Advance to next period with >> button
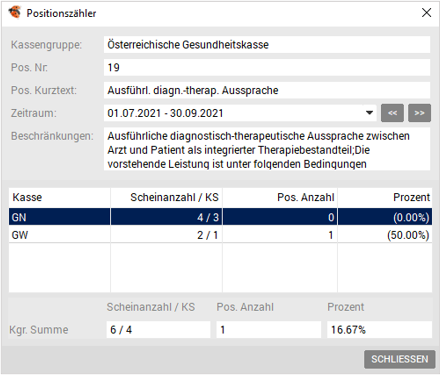 point(419,113)
